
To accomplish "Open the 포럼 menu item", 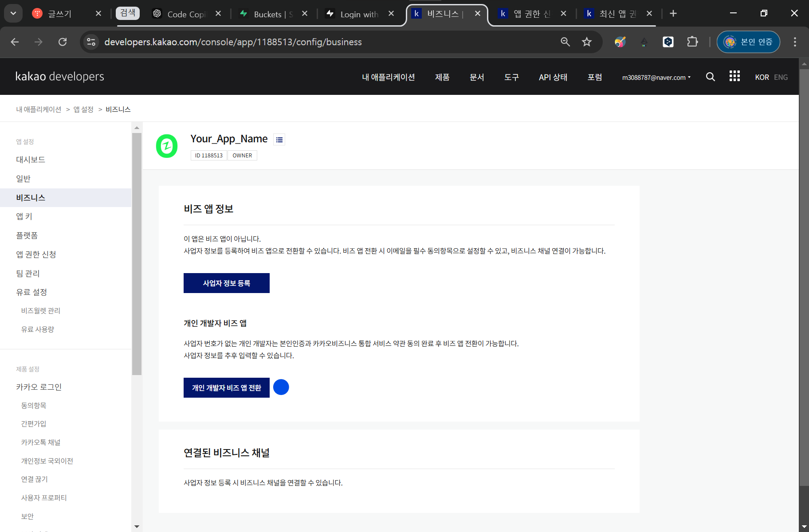I will tap(595, 77).
